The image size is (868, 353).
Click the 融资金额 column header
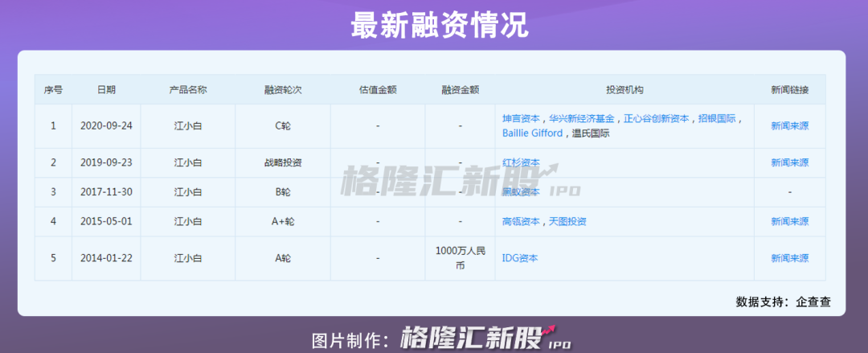click(460, 90)
